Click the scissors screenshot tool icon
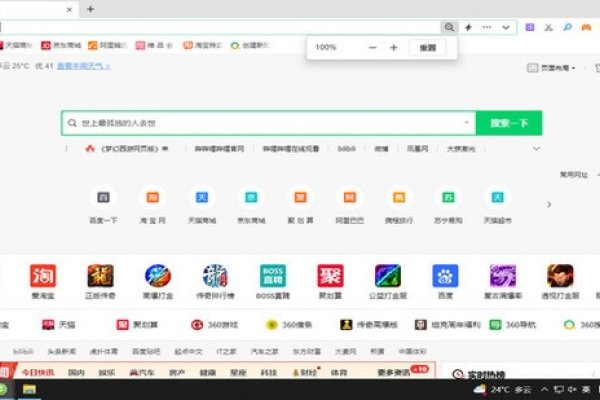This screenshot has width=600, height=400. point(549,27)
